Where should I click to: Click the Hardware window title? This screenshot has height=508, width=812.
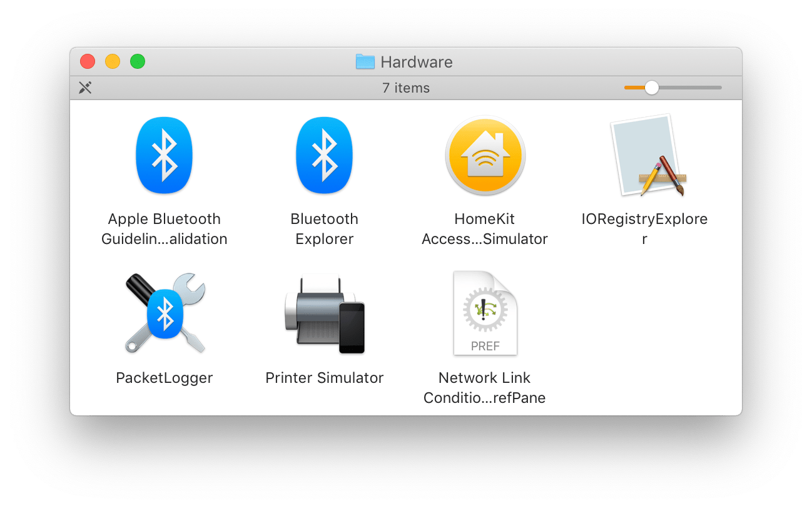416,61
